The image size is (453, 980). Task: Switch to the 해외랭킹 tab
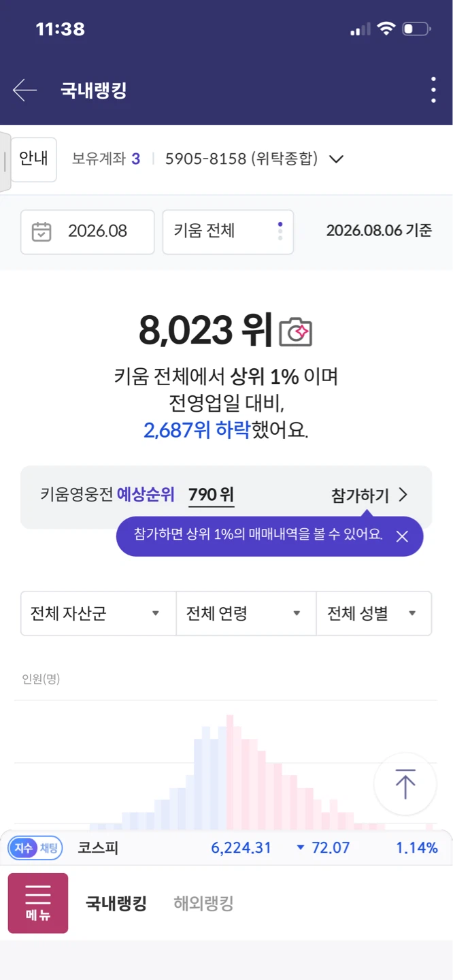[x=203, y=904]
